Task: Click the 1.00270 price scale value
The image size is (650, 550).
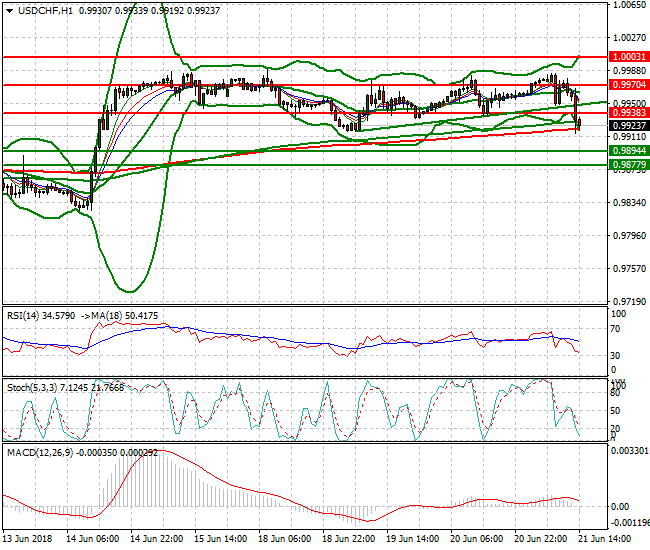Action: (629, 38)
